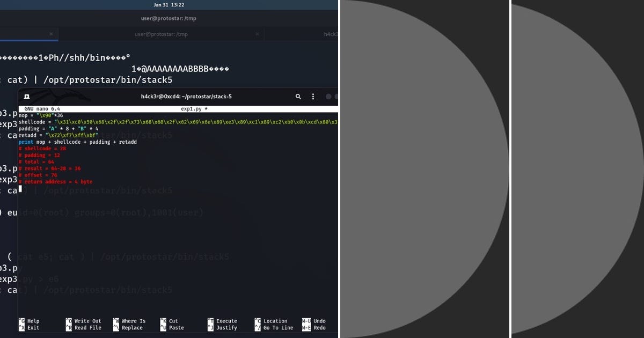Click the nano Go To Line shortcut label

[x=278, y=328]
